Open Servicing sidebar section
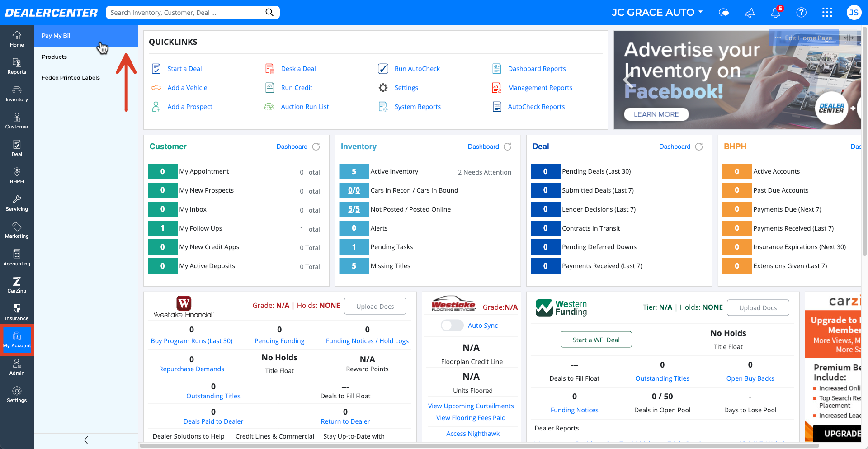The height and width of the screenshot is (449, 868). tap(17, 203)
